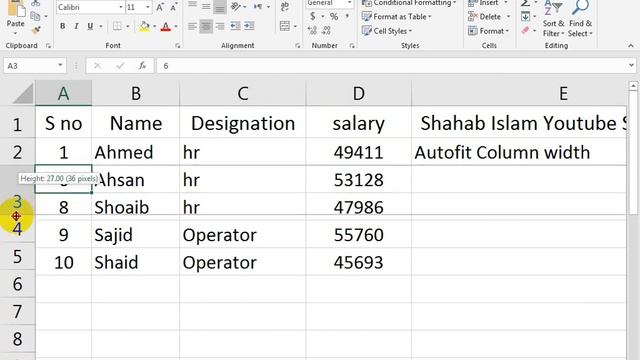
Task: Copy the selection with the Copy icon
Action: click(36, 16)
